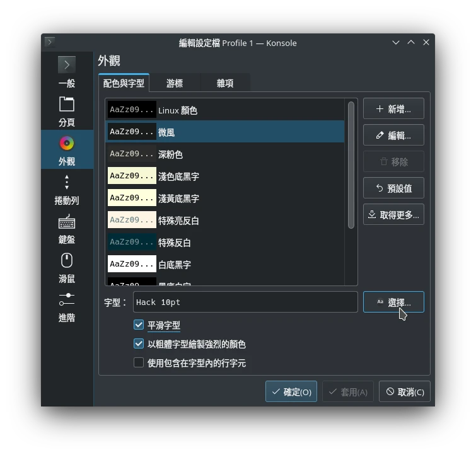Open the 分頁 (Tabs) settings page
Viewport: 476px width, 455px height.
tap(67, 112)
